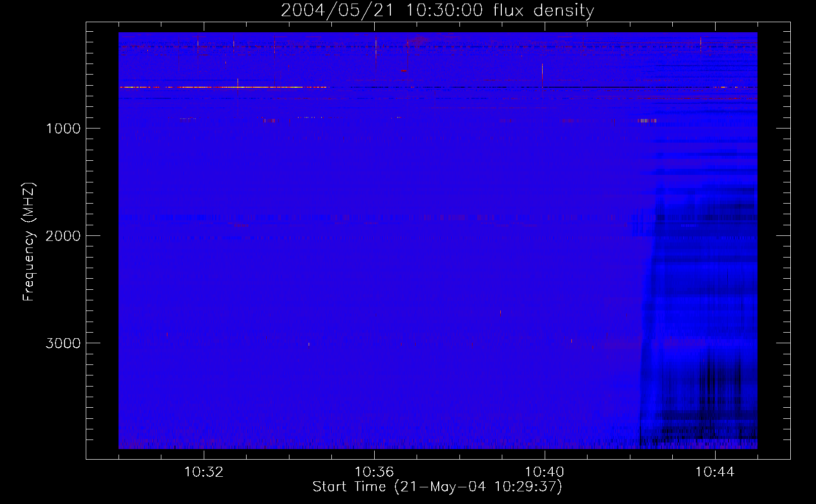Click the 2000 frequency tick label
The width and height of the screenshot is (816, 504).
point(63,236)
